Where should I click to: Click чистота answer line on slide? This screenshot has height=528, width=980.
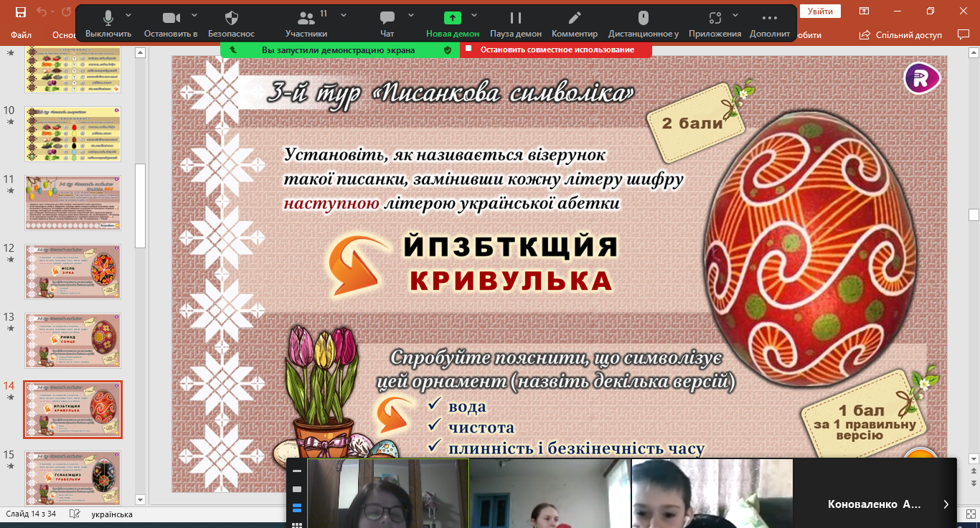481,428
